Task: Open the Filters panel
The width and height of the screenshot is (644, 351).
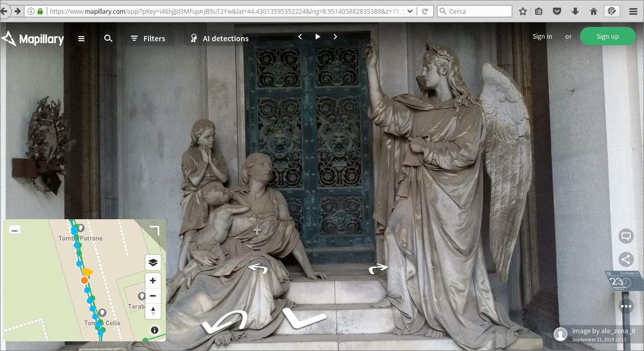Action: [148, 38]
